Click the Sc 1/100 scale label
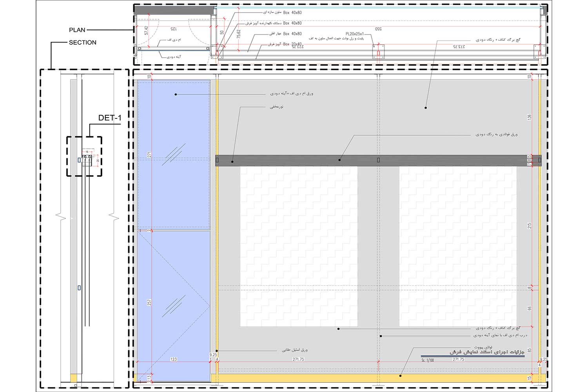Image resolution: width=588 pixels, height=392 pixels. [x=428, y=360]
